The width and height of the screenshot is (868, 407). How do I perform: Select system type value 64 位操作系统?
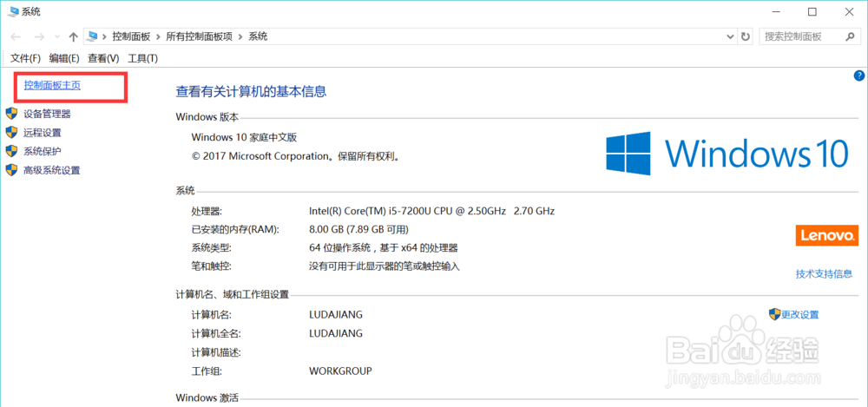(384, 247)
